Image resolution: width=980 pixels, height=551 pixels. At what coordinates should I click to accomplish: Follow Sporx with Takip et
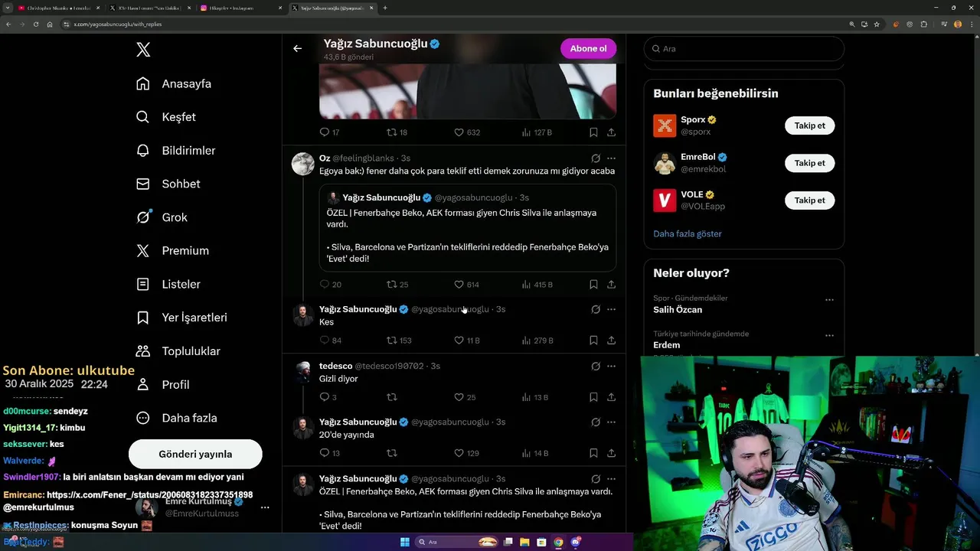click(x=809, y=126)
